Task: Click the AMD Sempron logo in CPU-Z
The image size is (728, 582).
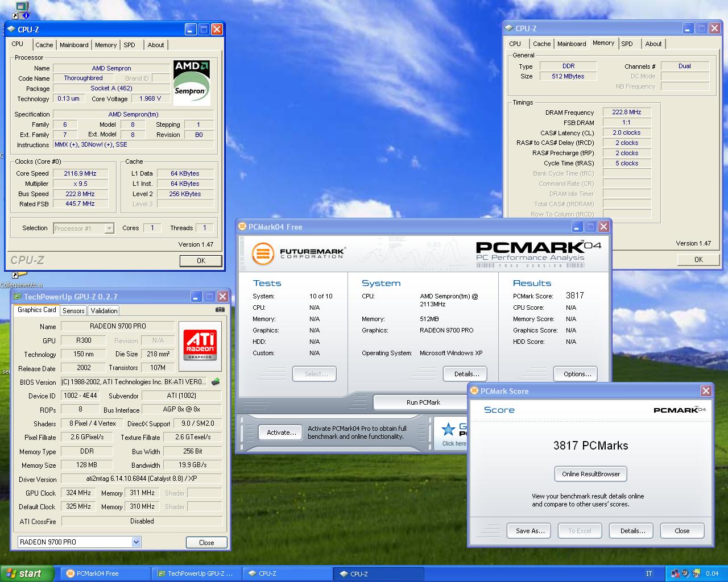Action: [192, 83]
